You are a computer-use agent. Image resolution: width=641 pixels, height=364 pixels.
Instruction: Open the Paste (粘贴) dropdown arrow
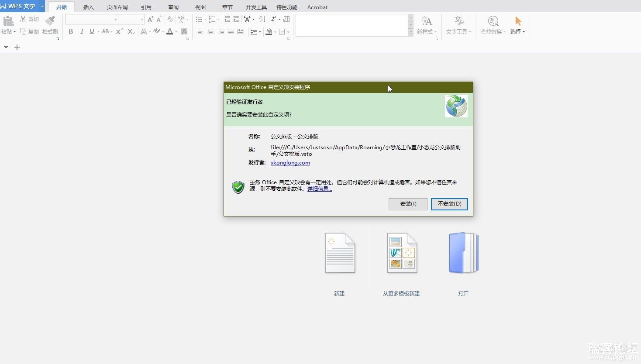pyautogui.click(x=14, y=32)
